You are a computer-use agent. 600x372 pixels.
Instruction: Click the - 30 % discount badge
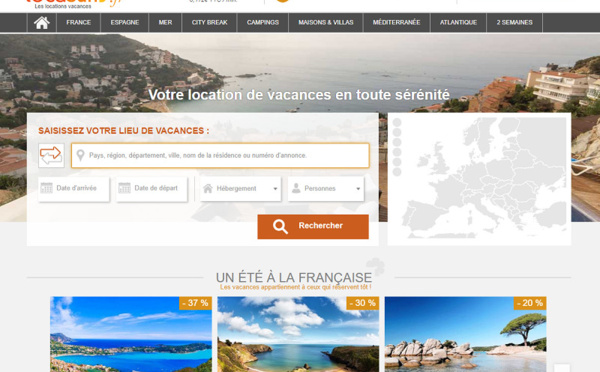[362, 303]
